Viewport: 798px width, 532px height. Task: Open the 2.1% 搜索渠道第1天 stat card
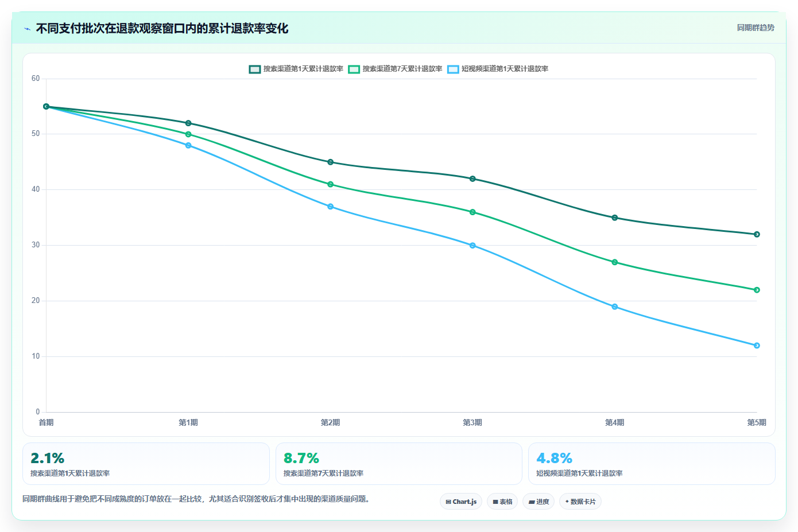pos(146,464)
